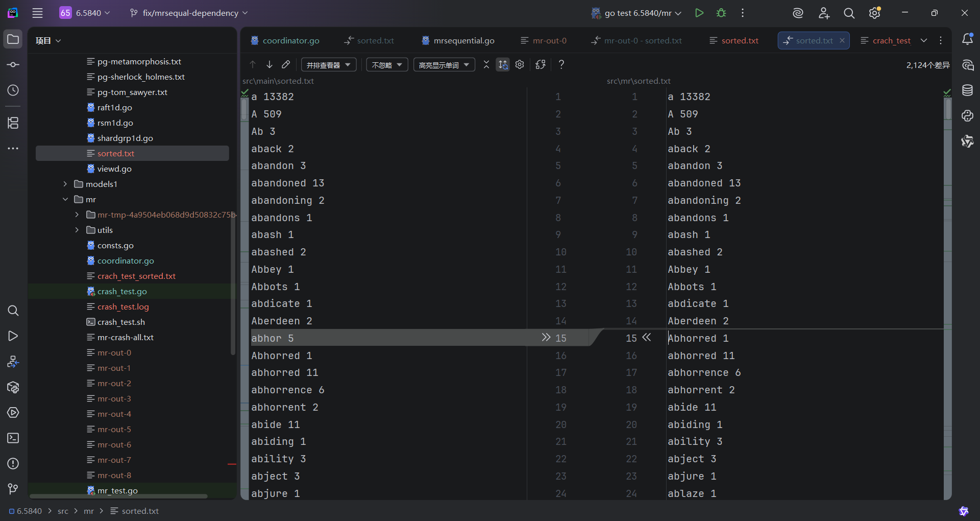Click the collapse unchanged fragments icon
Image resolution: width=980 pixels, height=521 pixels.
pyautogui.click(x=486, y=64)
